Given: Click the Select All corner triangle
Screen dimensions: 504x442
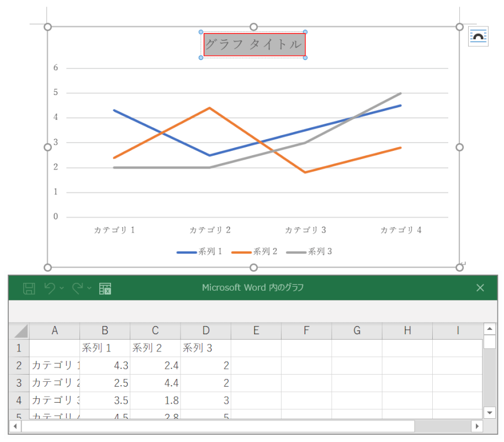Looking at the screenshot, I should (x=20, y=331).
